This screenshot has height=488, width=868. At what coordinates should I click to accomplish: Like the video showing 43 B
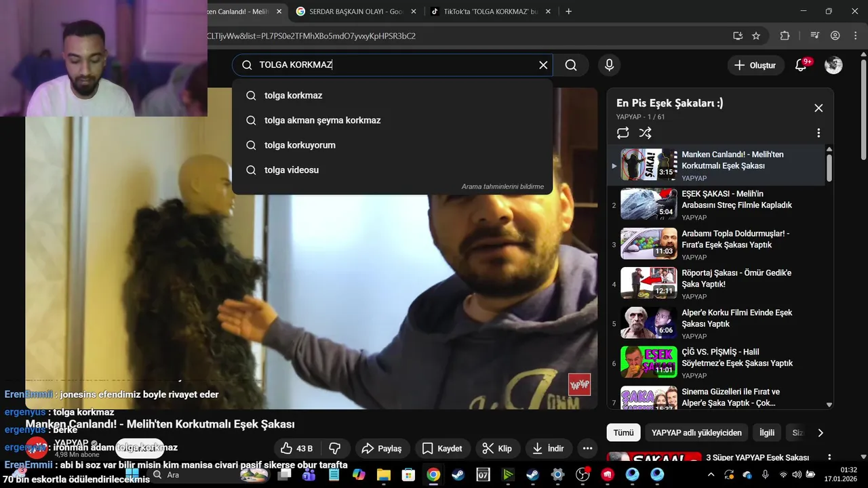click(296, 448)
